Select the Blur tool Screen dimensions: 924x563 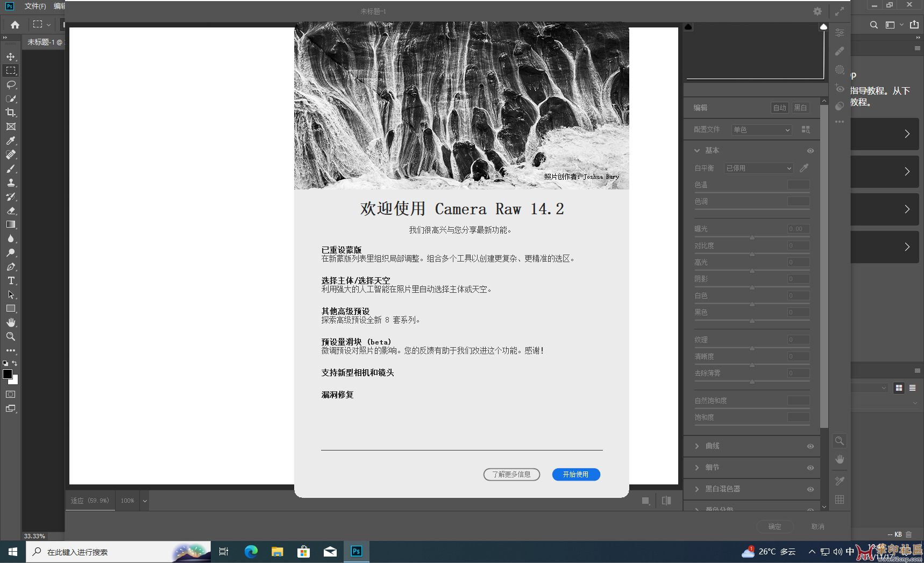coord(11,238)
